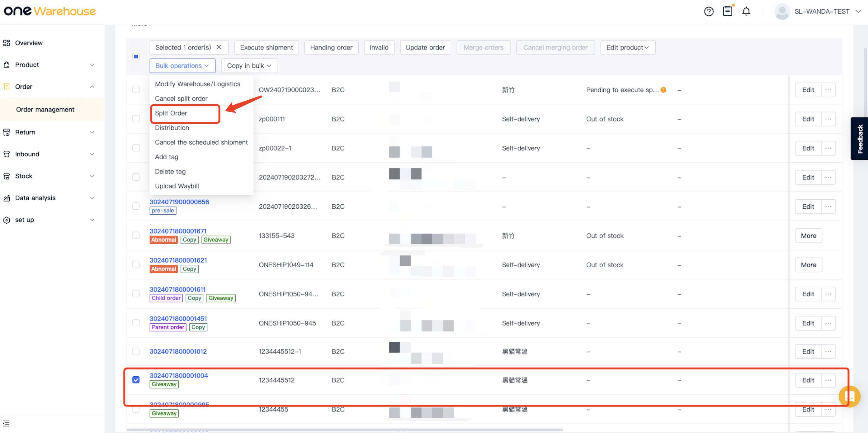Open the Bulk operations dropdown
This screenshot has width=868, height=433.
(x=182, y=66)
